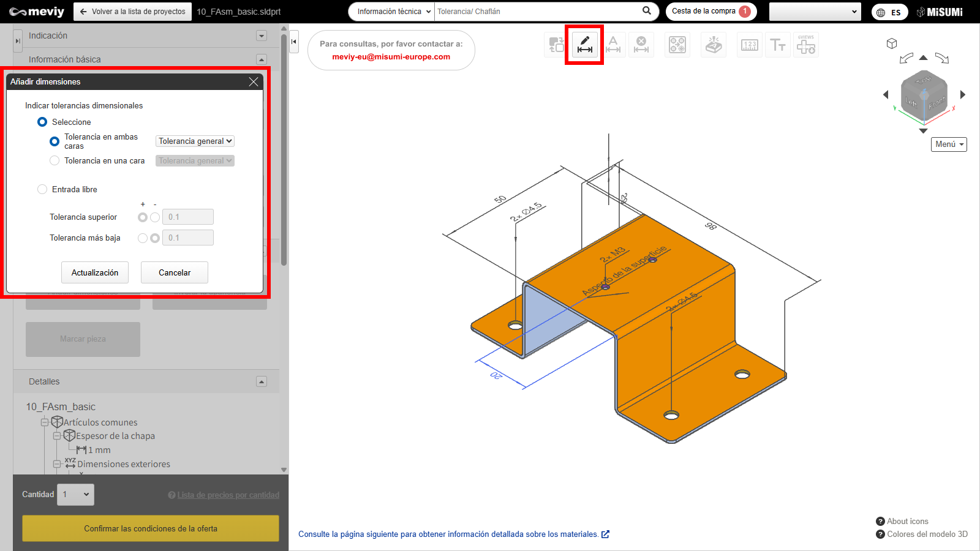This screenshot has height=551, width=980.
Task: Open the 'Tolerancia general' dropdown
Action: tap(195, 141)
